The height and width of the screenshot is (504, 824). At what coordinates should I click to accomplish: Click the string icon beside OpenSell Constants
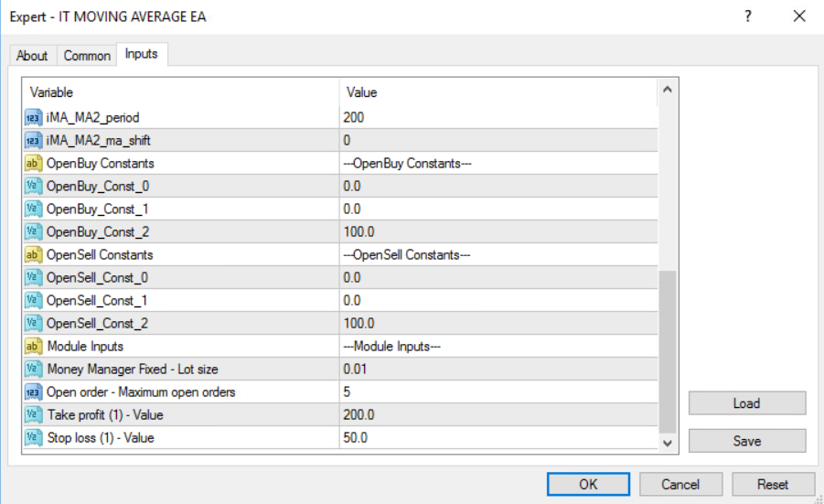point(33,254)
